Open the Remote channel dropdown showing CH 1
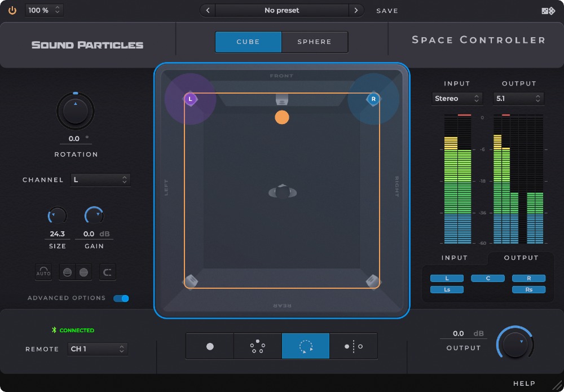The height and width of the screenshot is (392, 564). click(x=98, y=349)
